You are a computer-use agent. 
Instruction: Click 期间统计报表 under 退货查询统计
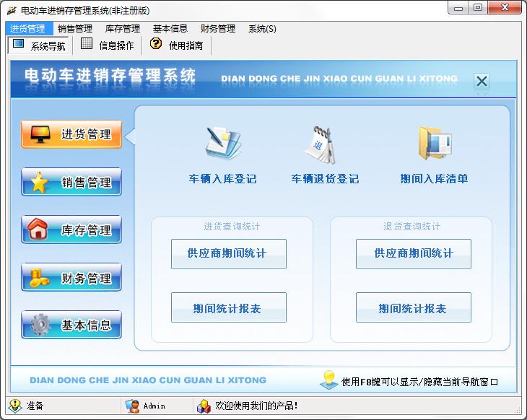pyautogui.click(x=414, y=307)
